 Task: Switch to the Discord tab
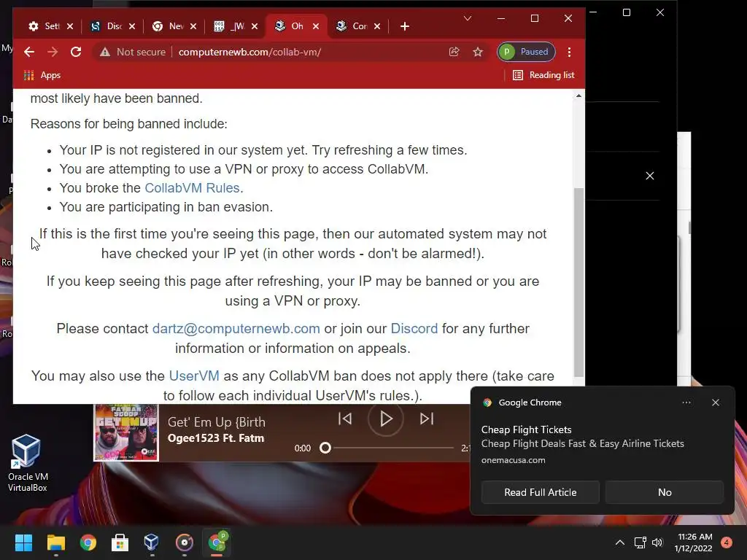click(107, 26)
